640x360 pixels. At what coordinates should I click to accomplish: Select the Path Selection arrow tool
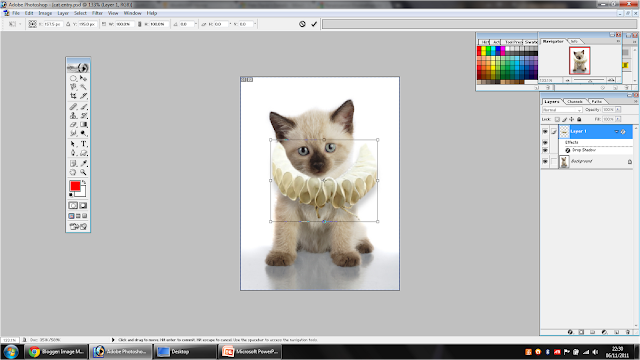pos(73,144)
